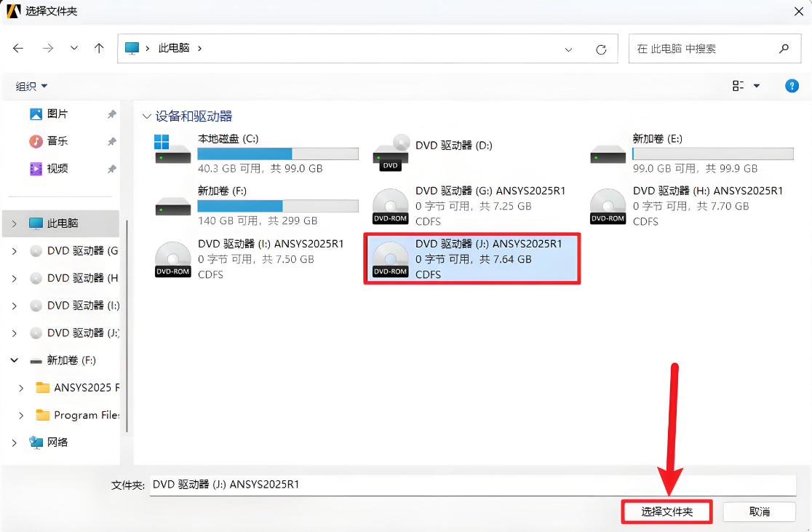Select DVD 驱动器 (J:) in sidebar tree
The width and height of the screenshot is (812, 532).
83,333
